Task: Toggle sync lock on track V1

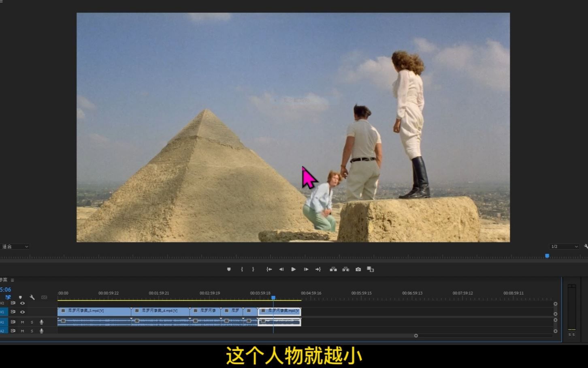Action: [13, 312]
